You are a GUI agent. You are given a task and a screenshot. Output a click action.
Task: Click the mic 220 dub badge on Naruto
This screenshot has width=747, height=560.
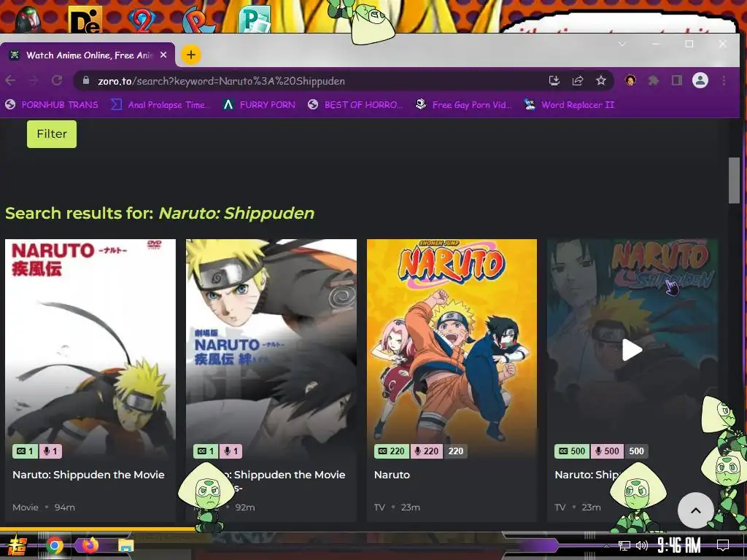point(426,451)
